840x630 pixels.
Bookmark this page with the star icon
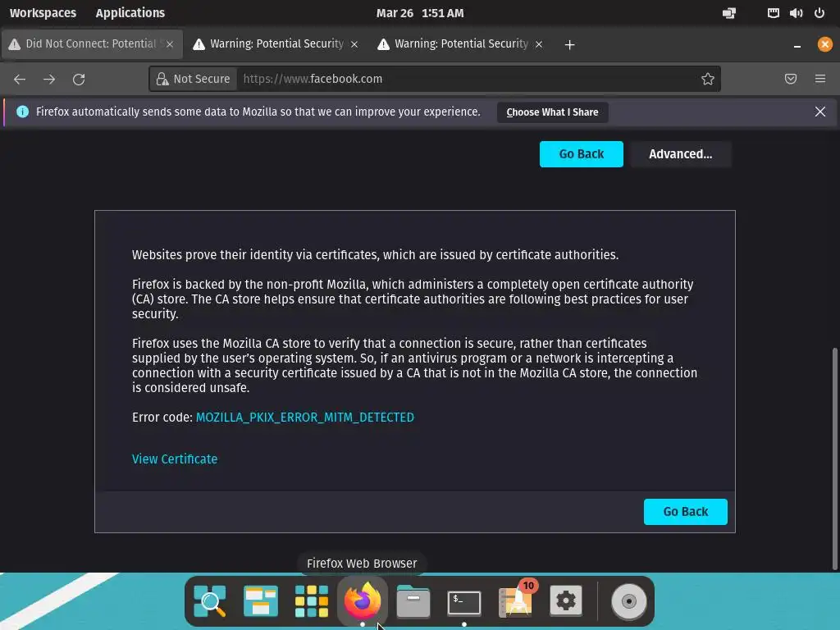708,80
